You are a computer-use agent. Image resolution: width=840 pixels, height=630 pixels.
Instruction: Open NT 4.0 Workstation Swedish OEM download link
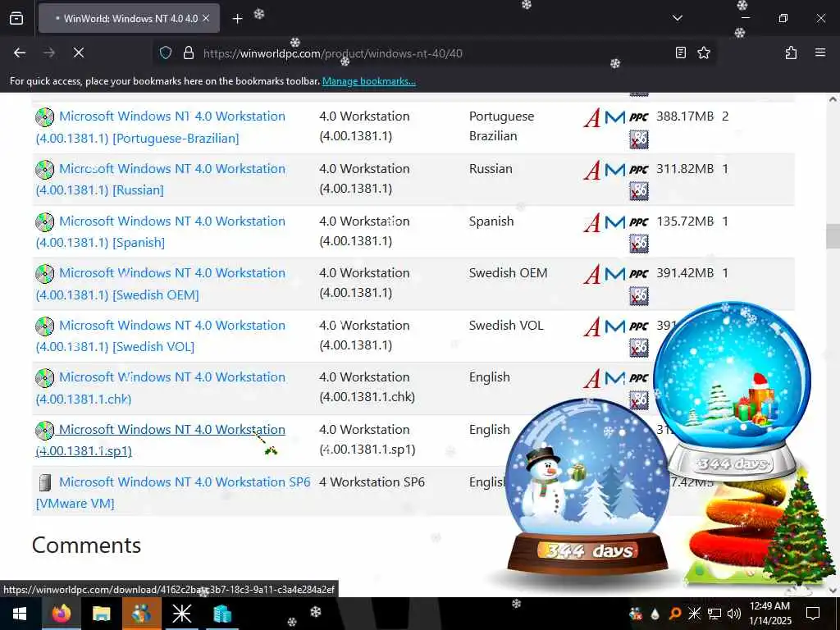[x=161, y=283]
